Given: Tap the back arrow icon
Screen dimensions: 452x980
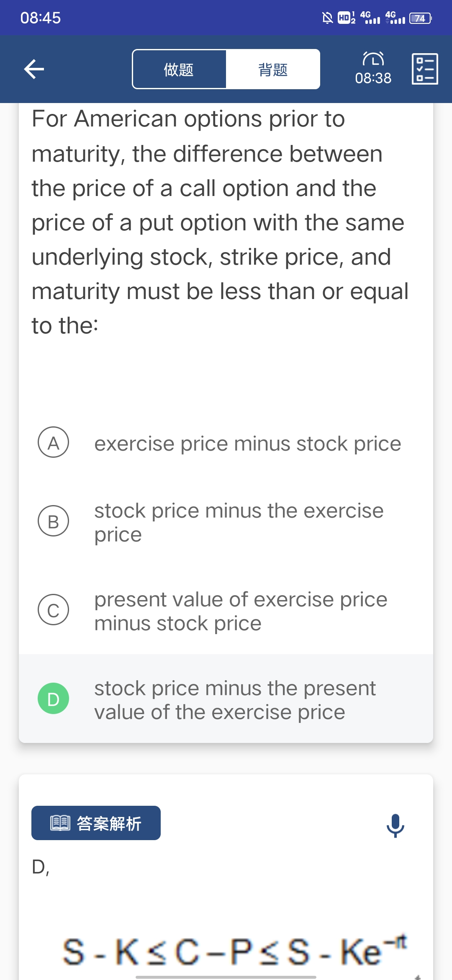Looking at the screenshot, I should (x=34, y=69).
